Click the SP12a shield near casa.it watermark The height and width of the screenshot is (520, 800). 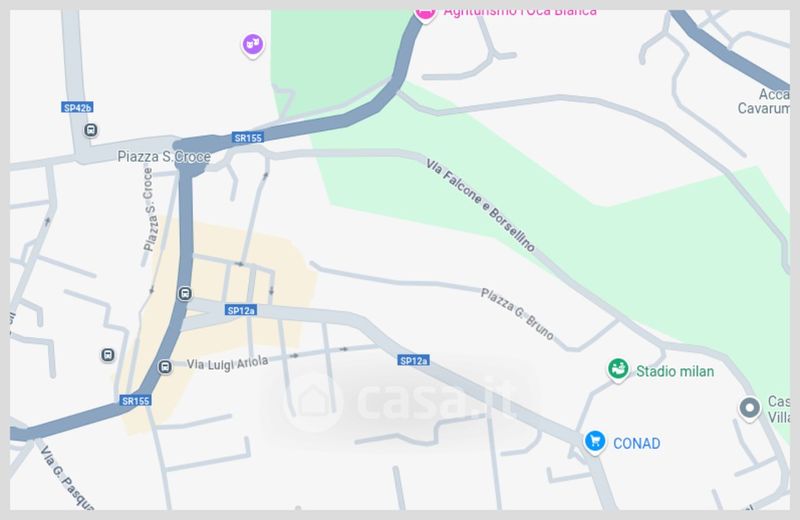click(413, 361)
